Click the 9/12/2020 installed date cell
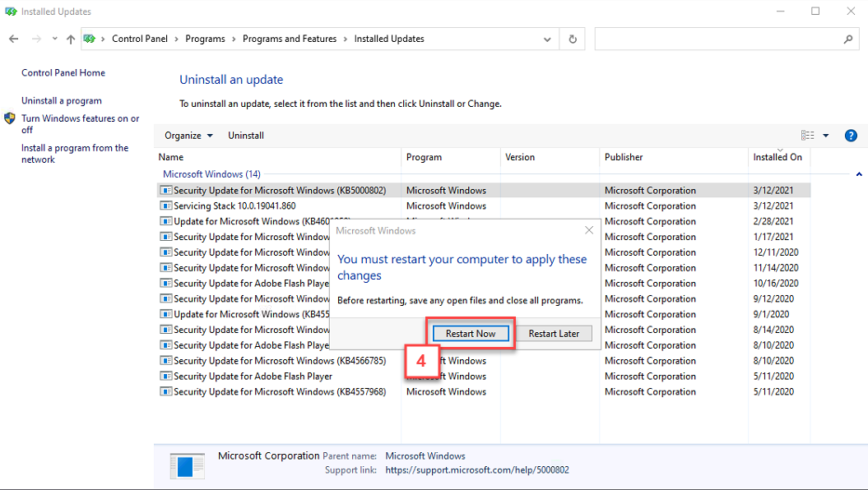 (773, 298)
